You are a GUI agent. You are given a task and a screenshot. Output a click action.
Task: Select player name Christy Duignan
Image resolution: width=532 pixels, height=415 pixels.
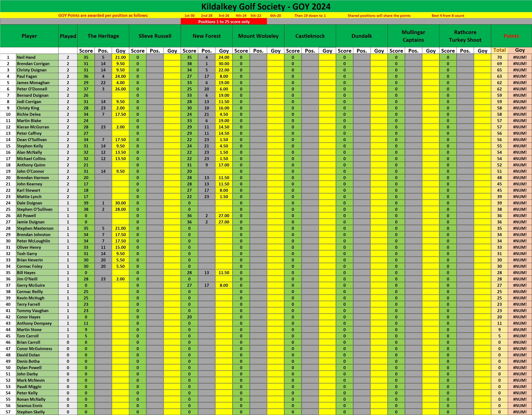tap(37, 70)
